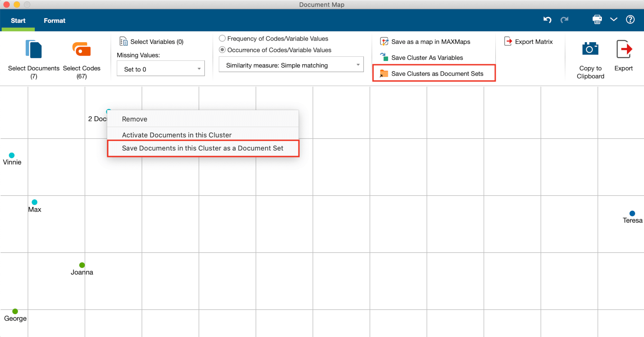Open the Help question mark icon
The image size is (644, 337).
[630, 20]
